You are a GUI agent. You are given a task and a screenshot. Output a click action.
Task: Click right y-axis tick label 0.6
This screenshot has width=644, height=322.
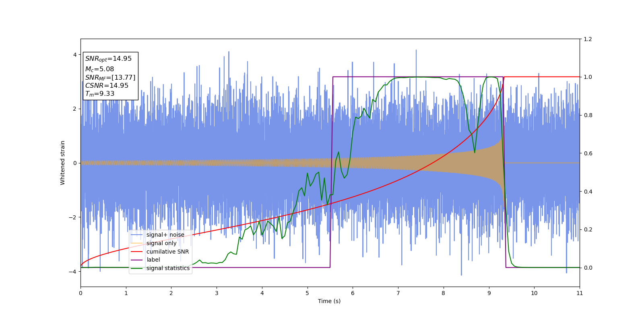tap(588, 153)
